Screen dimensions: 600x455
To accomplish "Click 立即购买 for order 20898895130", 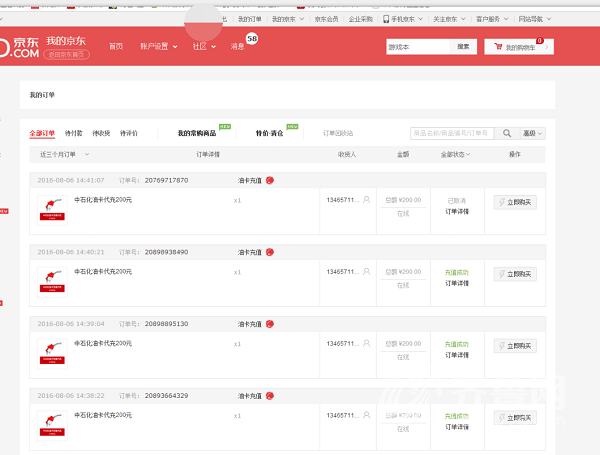I will pos(515,346).
